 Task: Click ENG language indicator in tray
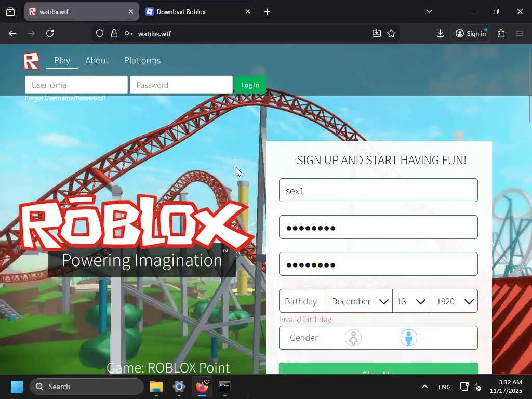tap(445, 387)
